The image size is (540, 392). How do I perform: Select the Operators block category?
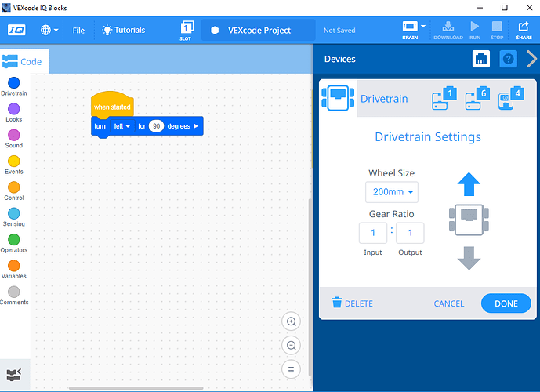click(14, 243)
